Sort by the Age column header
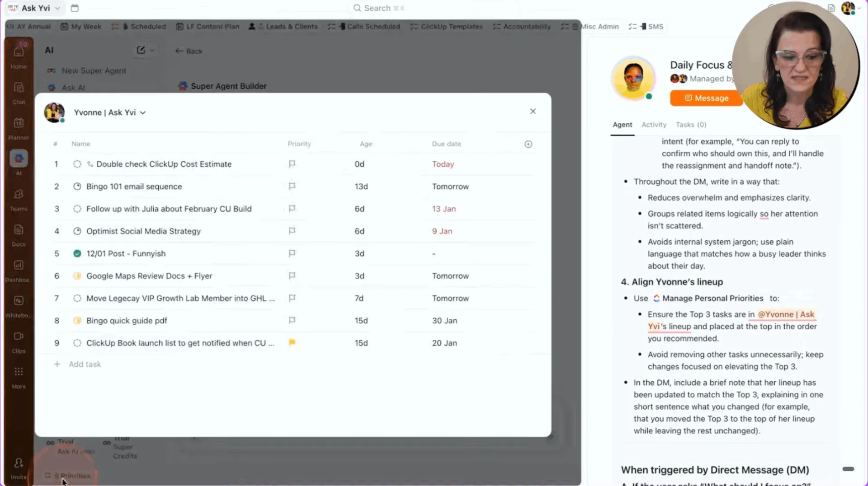Viewport: 868px width, 486px height. [366, 144]
